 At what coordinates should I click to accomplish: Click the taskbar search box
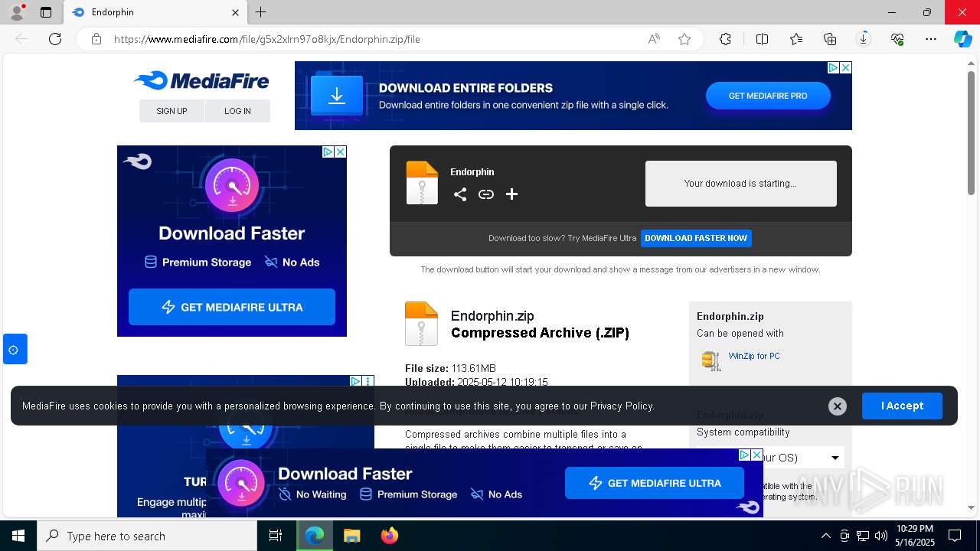point(147,536)
